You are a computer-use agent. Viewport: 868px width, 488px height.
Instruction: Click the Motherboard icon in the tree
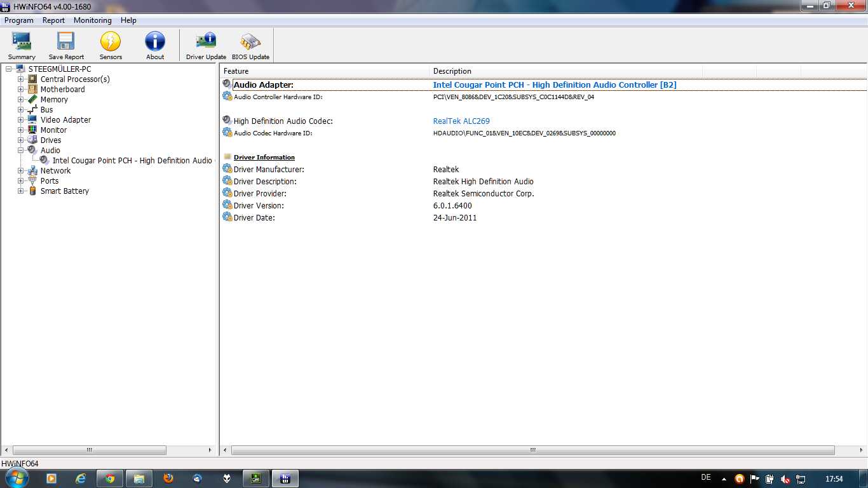(32, 89)
